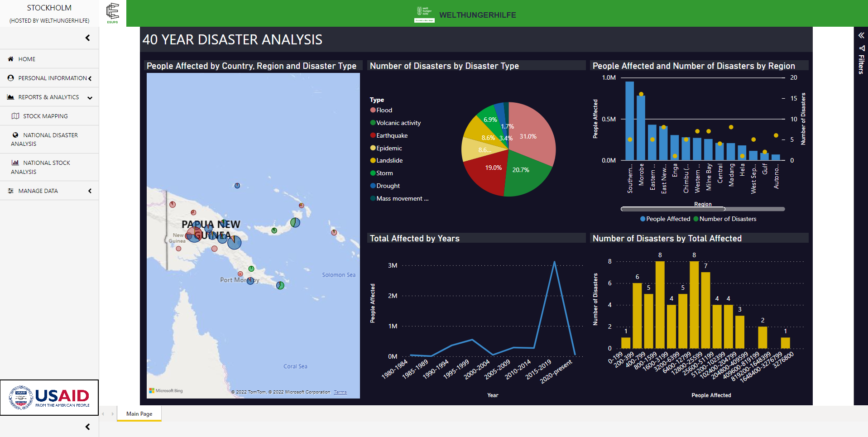Open the Personal Information person icon

click(10, 78)
